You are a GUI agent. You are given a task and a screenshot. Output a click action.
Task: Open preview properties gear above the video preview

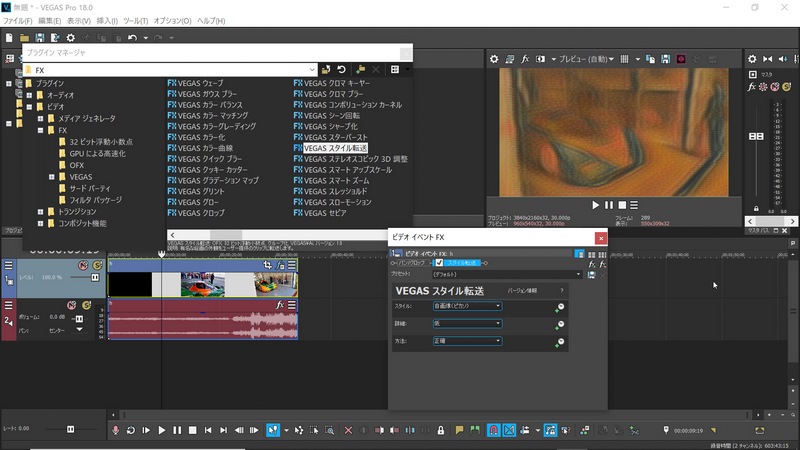coord(494,59)
